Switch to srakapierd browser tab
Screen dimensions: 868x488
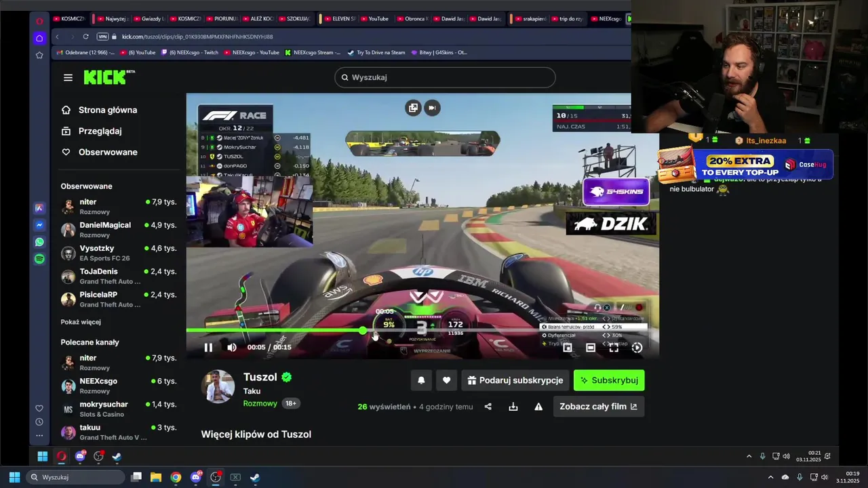tap(531, 19)
